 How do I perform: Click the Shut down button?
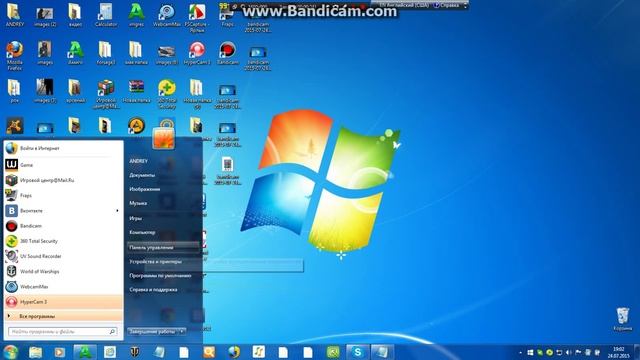tap(153, 332)
